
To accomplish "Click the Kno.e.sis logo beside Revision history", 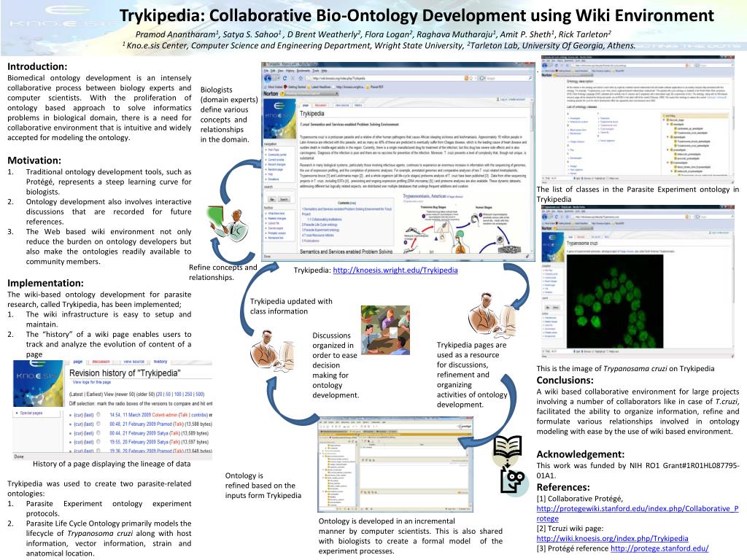I will [38, 384].
